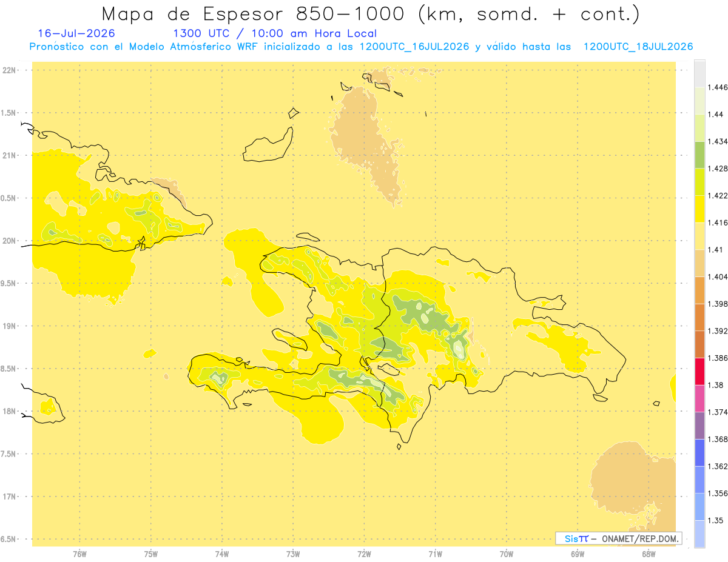Click the longitude label '75W'

click(x=150, y=554)
